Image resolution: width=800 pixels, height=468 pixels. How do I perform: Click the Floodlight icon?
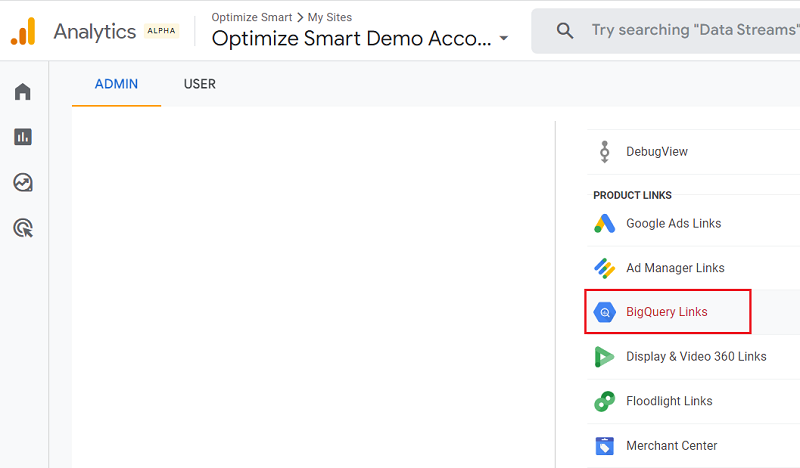605,401
